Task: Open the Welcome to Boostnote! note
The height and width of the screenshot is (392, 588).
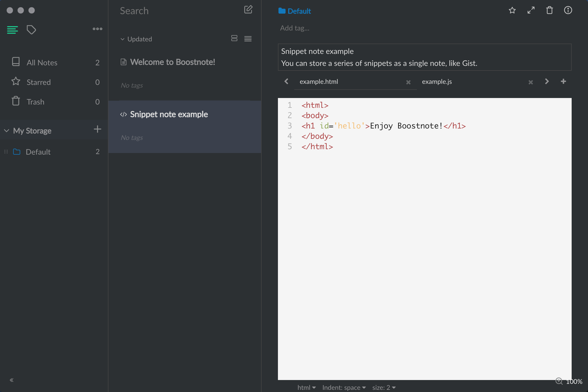Action: [x=172, y=62]
